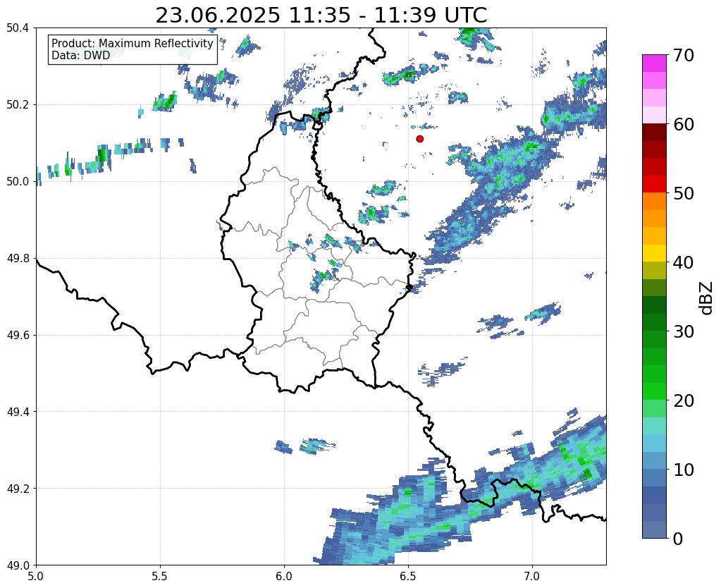This screenshot has width=721, height=588.
Task: Click the chart title date and time
Action: [x=321, y=16]
